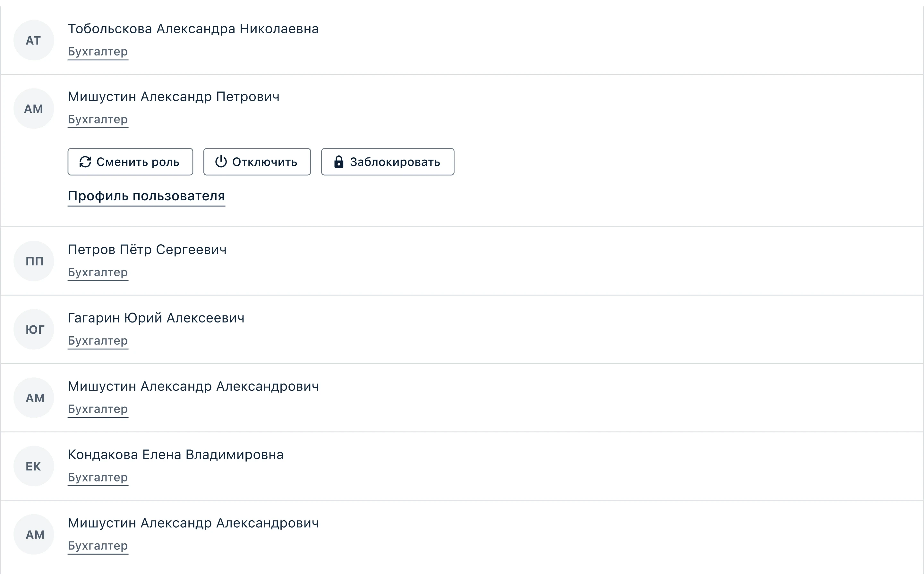924x577 pixels.
Task: Click the refresh icon in Сменить роль
Action: [x=85, y=162]
